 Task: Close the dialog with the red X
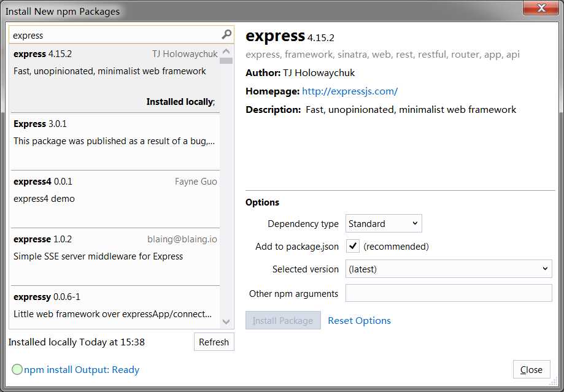(x=541, y=7)
